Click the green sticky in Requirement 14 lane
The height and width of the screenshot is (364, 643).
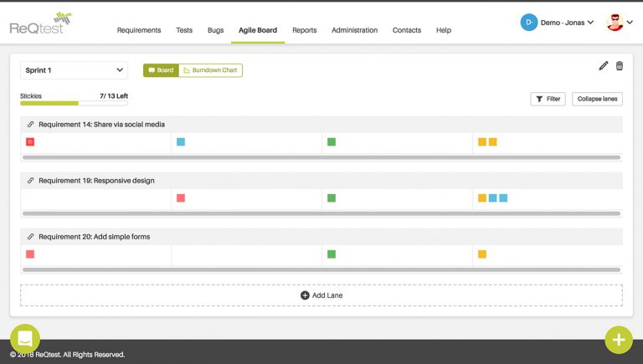click(332, 141)
